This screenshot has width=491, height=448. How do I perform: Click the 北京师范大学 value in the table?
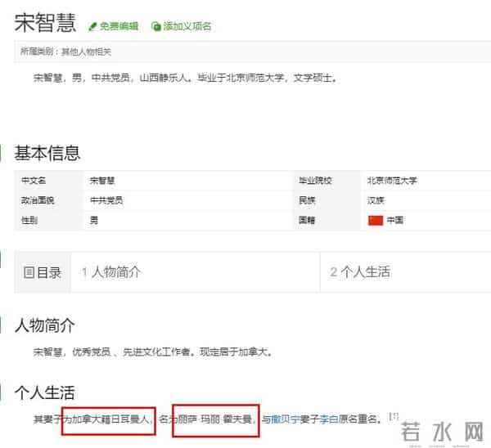[392, 181]
